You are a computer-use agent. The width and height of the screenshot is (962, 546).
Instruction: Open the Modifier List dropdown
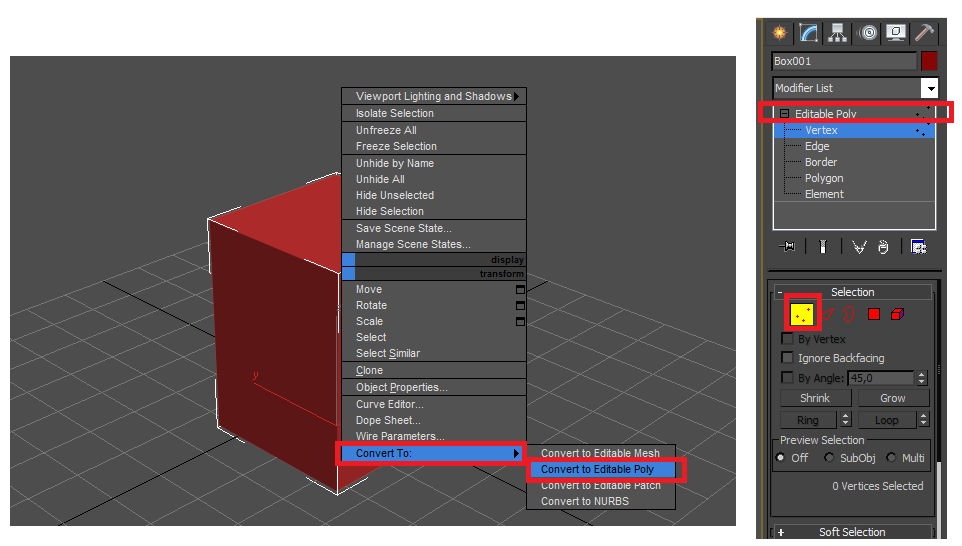[x=929, y=88]
